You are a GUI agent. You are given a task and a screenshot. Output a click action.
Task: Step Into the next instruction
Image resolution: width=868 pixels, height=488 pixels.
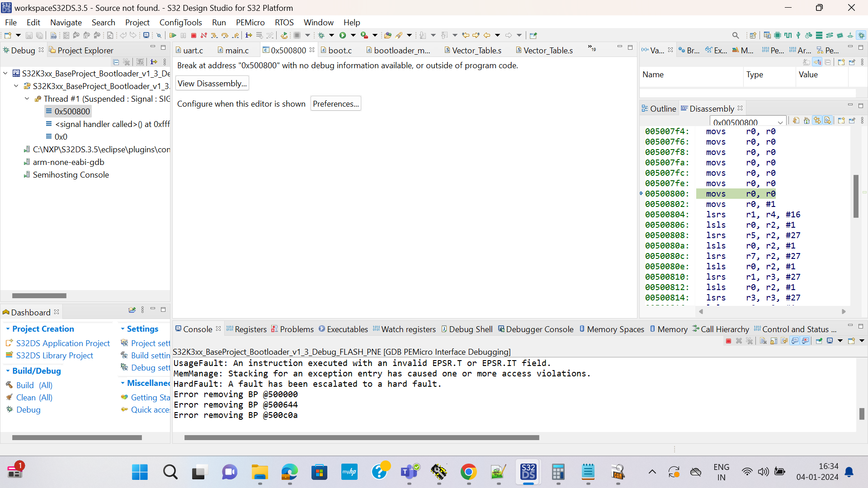coord(214,35)
